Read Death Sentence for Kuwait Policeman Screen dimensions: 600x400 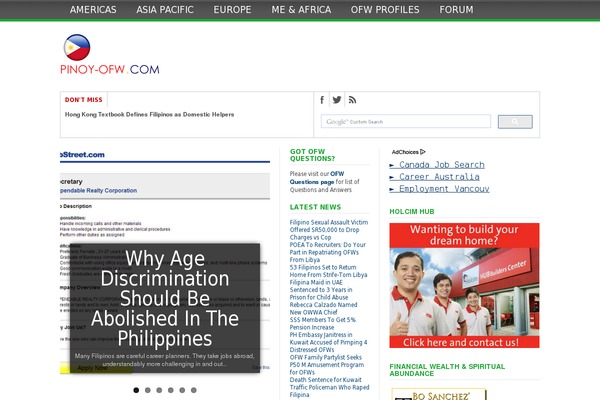[x=329, y=387]
